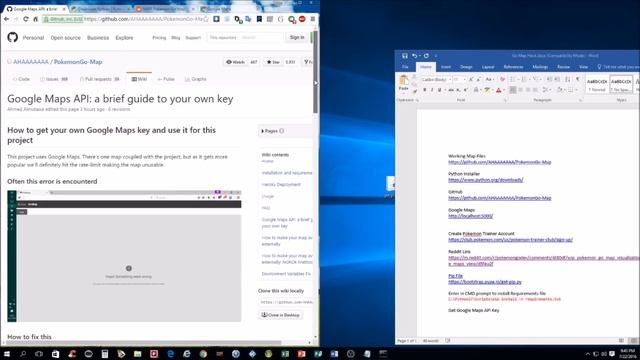The image size is (640, 360).
Task: Select the first Chrome tab titled Google Maps API
Action: [35, 9]
